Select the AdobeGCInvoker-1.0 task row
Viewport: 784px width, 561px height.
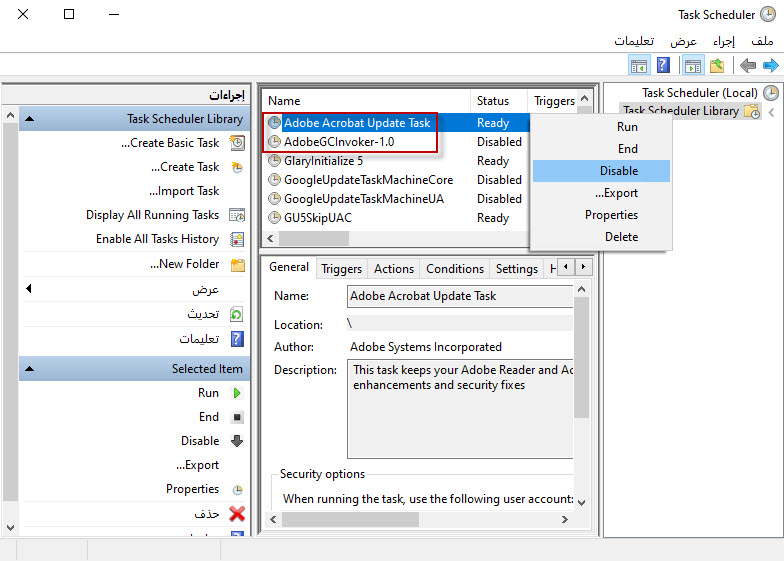coord(395,142)
